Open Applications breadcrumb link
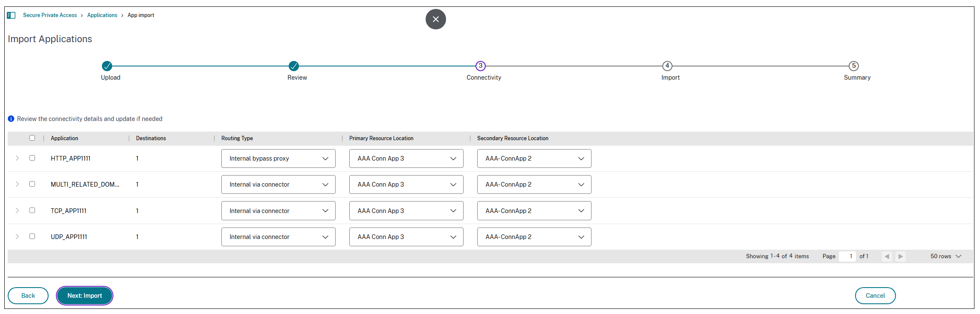The height and width of the screenshot is (314, 980). click(x=102, y=15)
